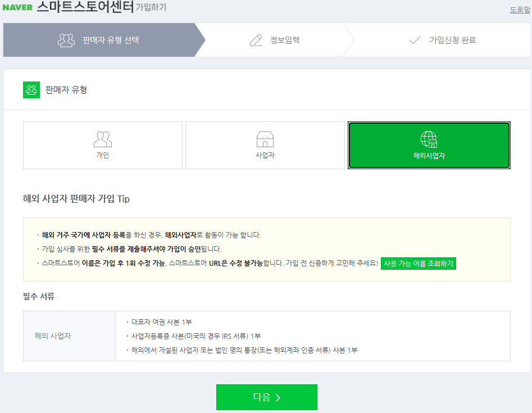Click the 필수 서류 heading
The height and width of the screenshot is (413, 532).
tap(39, 296)
